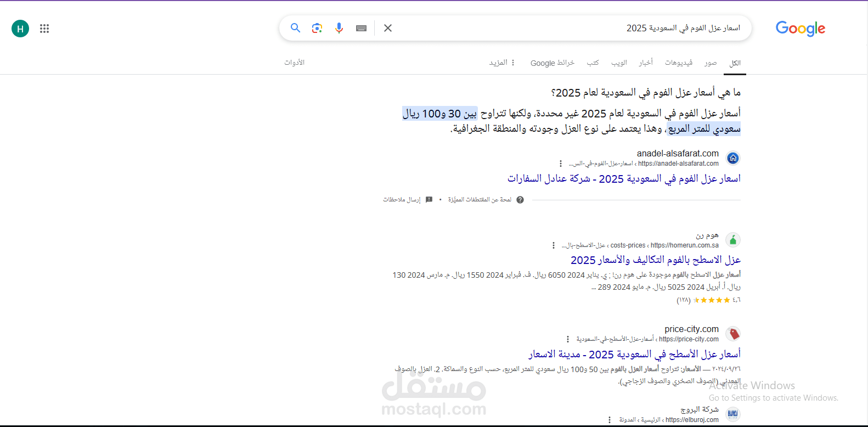868x427 pixels.
Task: Open عزل الاسطح بالفوم التكاليف والأسعار link
Action: (656, 260)
